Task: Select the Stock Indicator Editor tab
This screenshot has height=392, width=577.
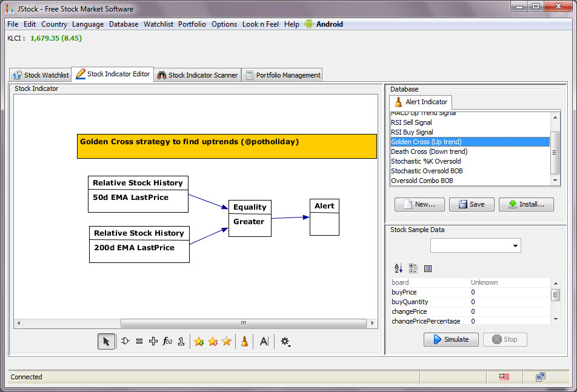Action: point(113,74)
